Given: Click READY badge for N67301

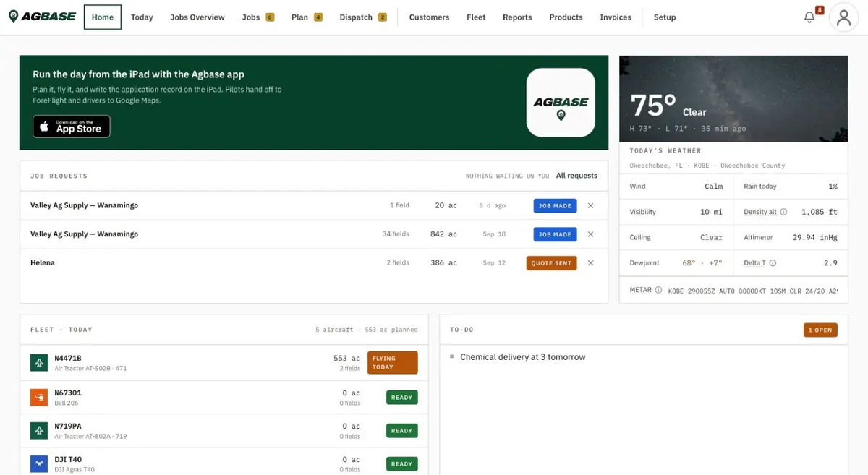Looking at the screenshot, I should click(401, 398).
